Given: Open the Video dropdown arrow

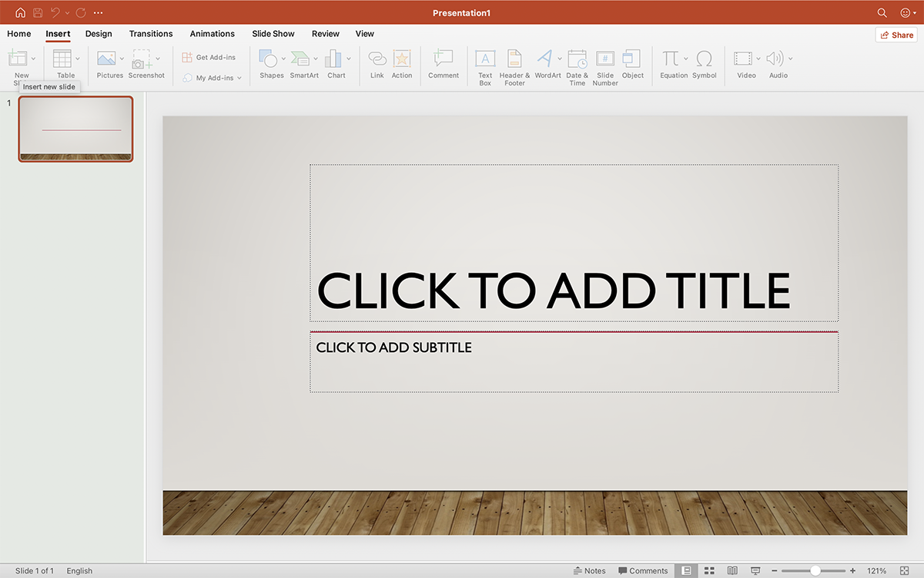Looking at the screenshot, I should tap(758, 59).
